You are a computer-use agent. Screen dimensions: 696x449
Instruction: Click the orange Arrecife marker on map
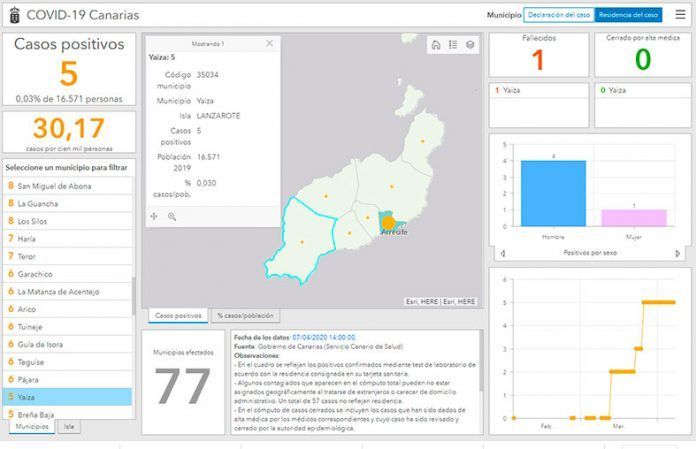[x=388, y=222]
